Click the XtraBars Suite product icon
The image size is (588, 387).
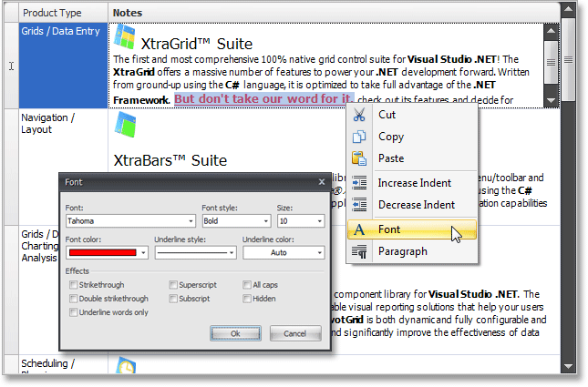pos(125,125)
